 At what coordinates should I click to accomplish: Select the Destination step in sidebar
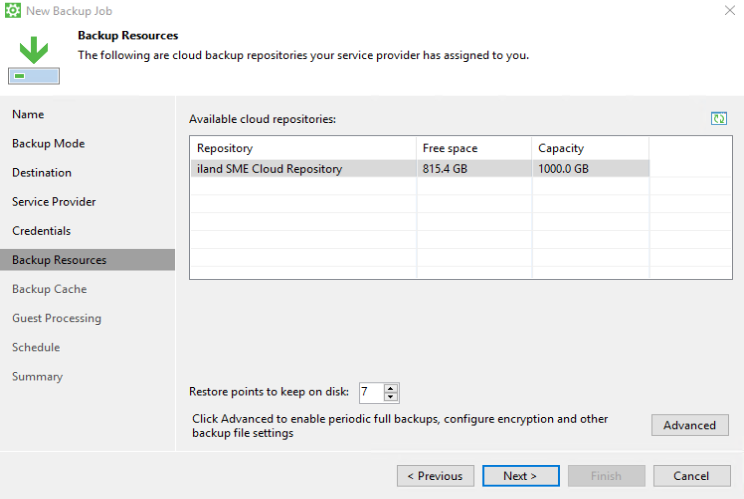tap(42, 173)
